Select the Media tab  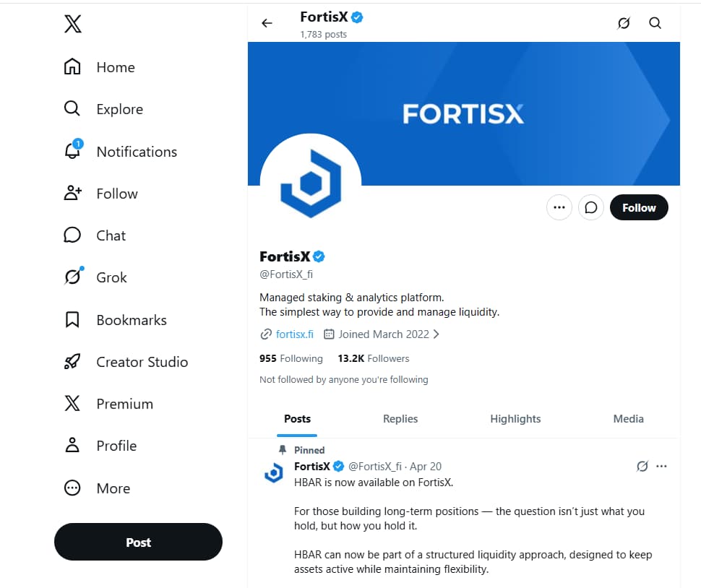pyautogui.click(x=628, y=419)
